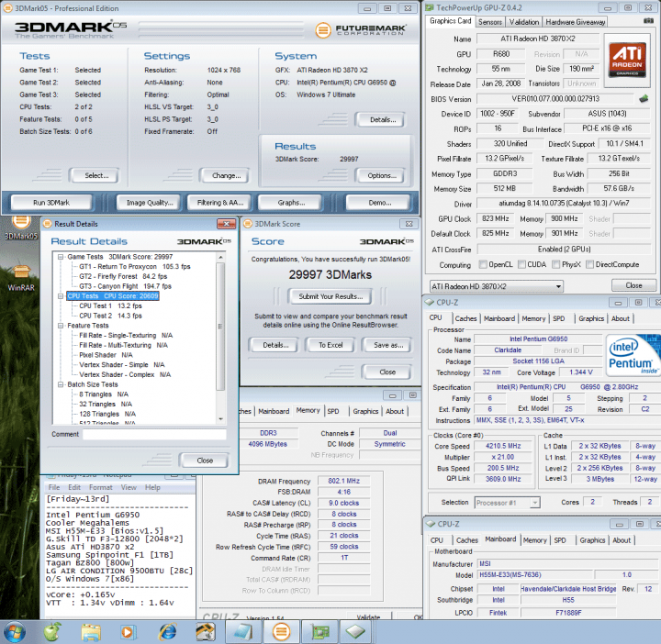Viewport: 661px width, 644px height.
Task: Click Select... under Tests
Action: click(x=96, y=175)
